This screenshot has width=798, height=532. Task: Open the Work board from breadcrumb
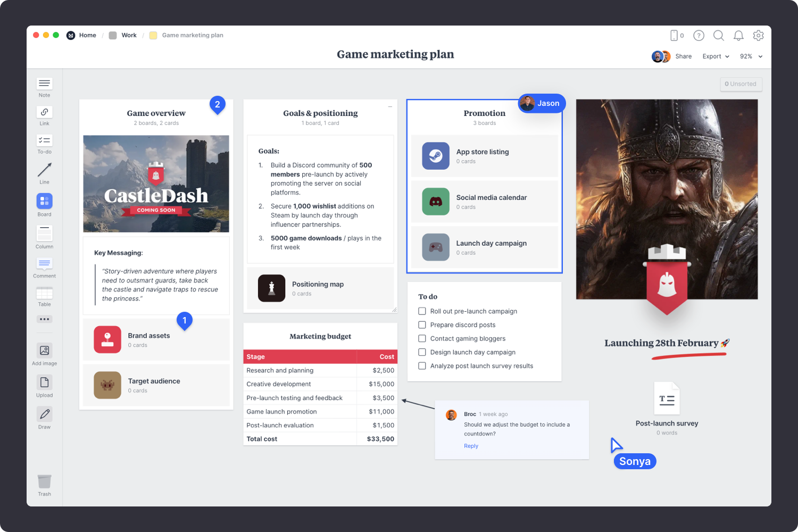[128, 35]
